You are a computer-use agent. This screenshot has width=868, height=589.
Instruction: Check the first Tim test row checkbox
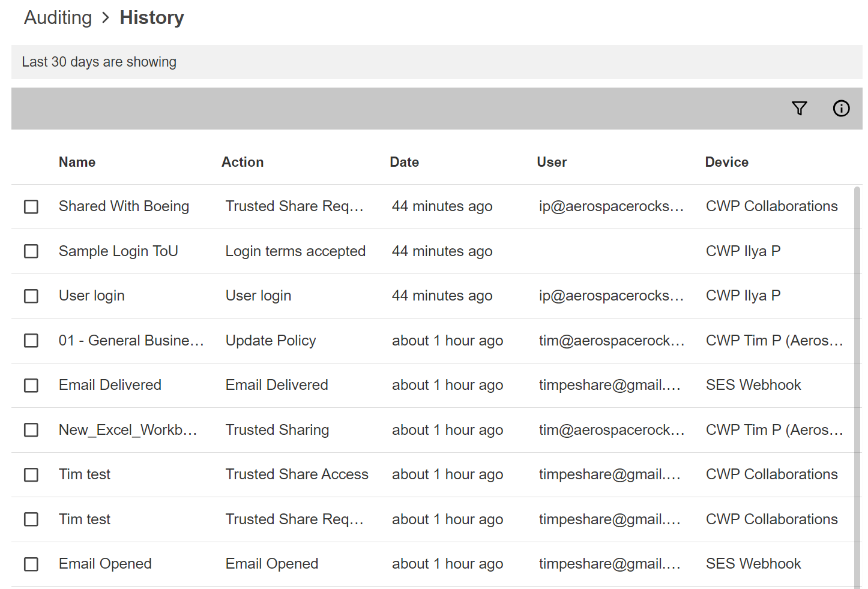pos(31,475)
